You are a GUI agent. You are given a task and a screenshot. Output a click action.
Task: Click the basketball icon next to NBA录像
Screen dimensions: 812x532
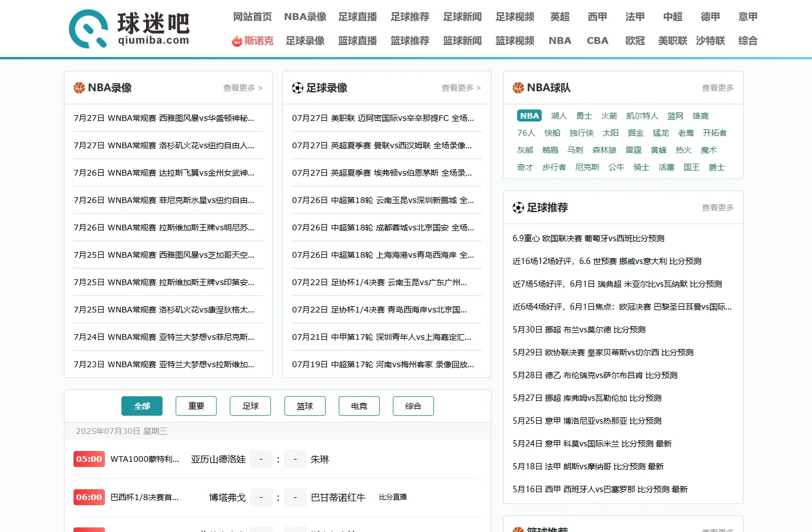click(79, 88)
